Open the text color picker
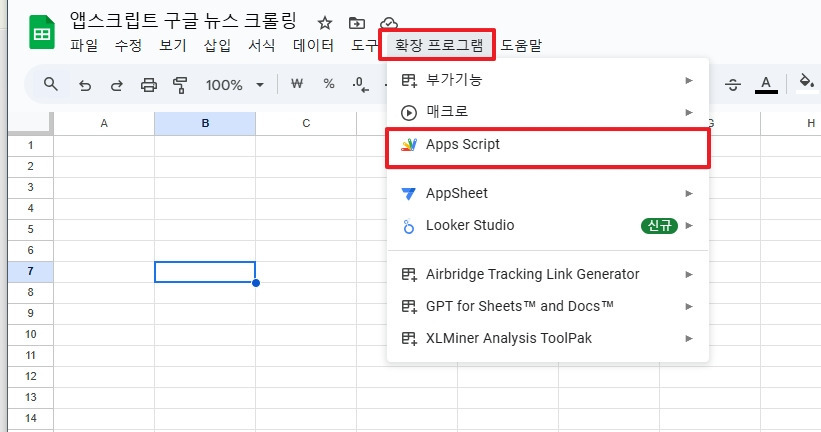Viewport: 821px width, 432px height. [x=766, y=84]
